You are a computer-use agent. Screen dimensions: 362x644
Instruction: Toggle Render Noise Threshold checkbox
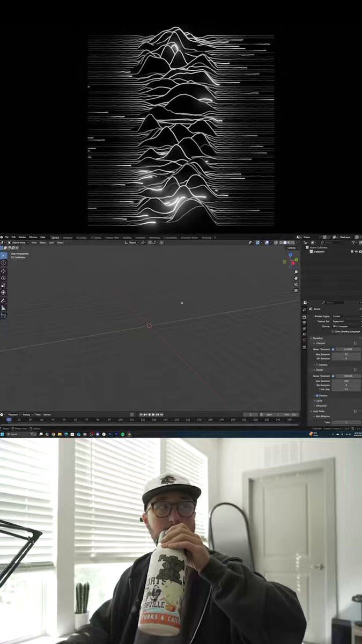pos(333,376)
